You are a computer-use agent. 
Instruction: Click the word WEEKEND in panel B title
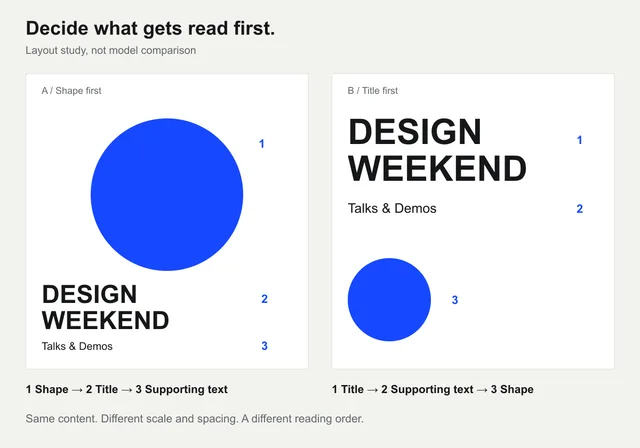[437, 169]
